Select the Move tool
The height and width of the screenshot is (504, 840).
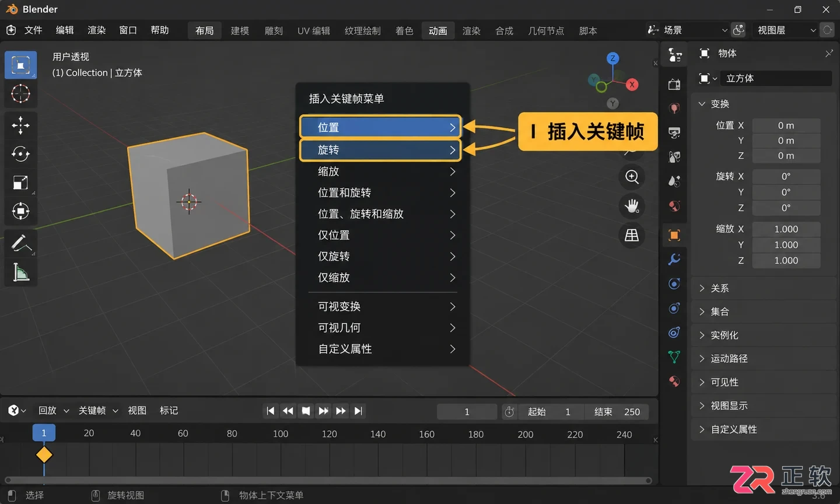pyautogui.click(x=20, y=125)
